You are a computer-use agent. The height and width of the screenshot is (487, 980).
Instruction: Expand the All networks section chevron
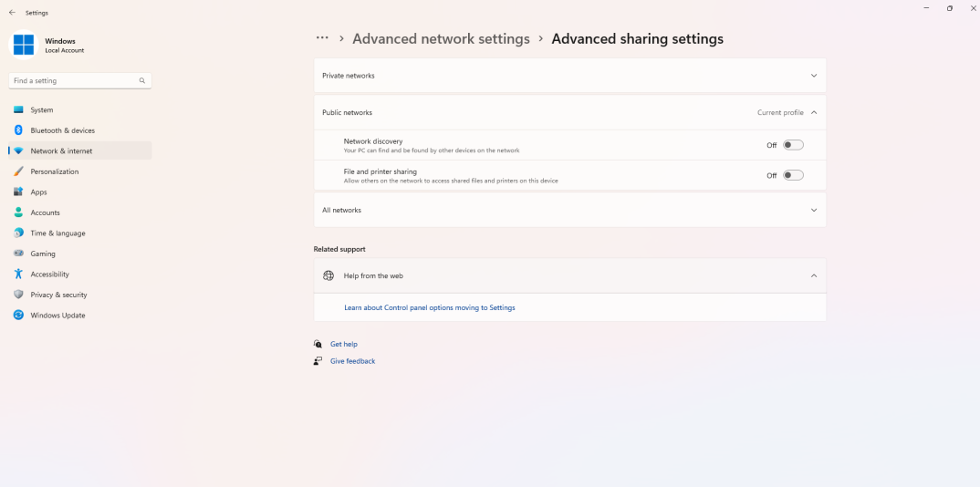tap(814, 211)
